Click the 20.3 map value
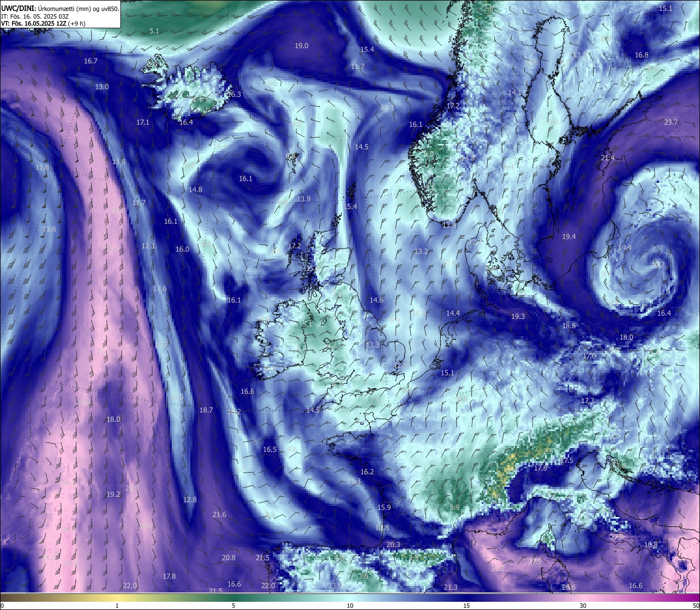Screen dimensions: 700x610 click(393, 545)
